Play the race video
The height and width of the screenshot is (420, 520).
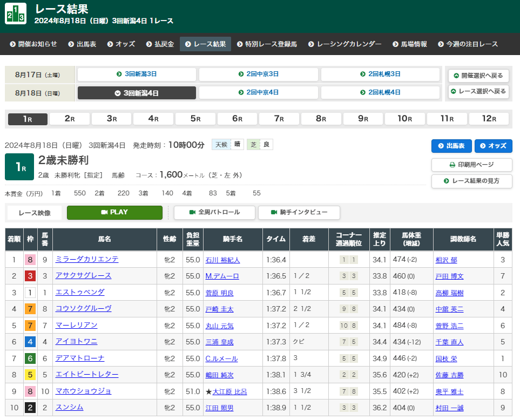coord(114,213)
